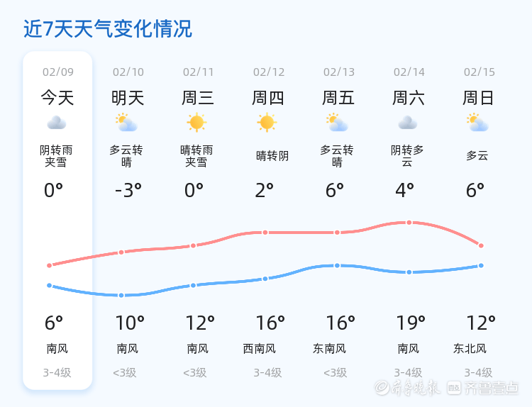Click Sunday's partly cloudy icon
Screen dimensions: 532x407
coord(477,123)
